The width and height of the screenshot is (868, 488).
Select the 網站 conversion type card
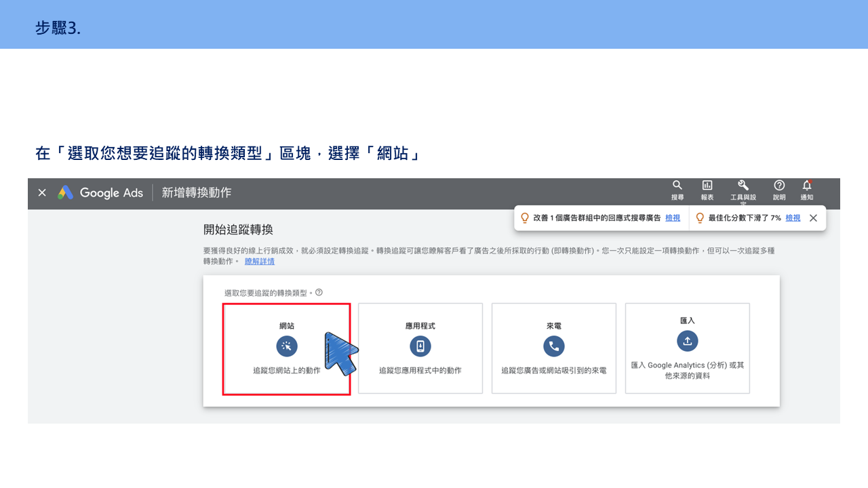287,348
